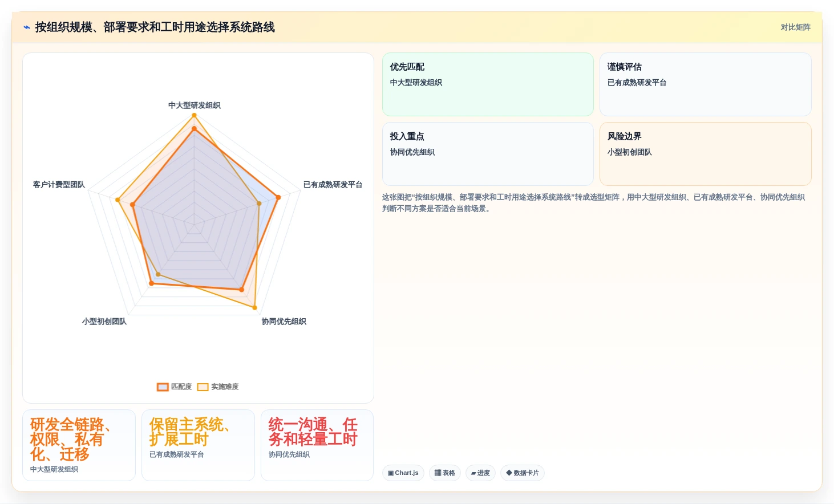Viewport: 834px width, 504px height.
Task: Click the blue lightning icon beside the title
Action: (26, 27)
